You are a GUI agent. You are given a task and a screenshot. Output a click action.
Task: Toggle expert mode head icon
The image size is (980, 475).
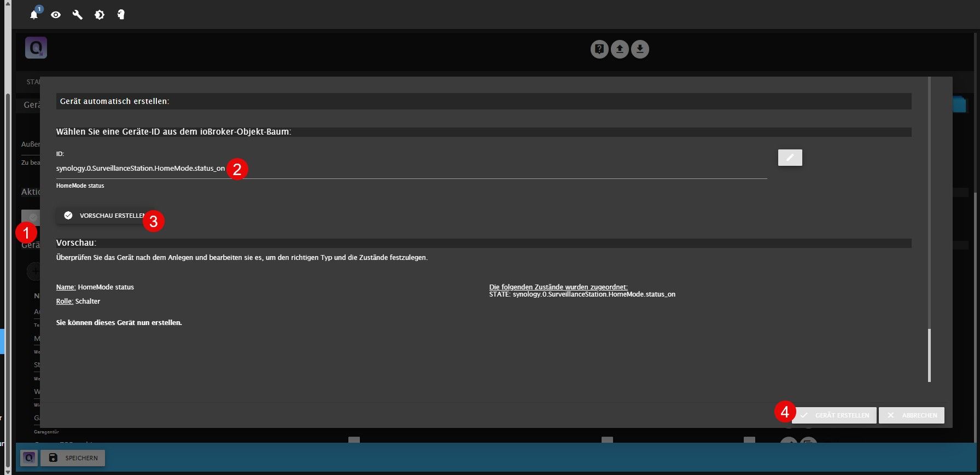pyautogui.click(x=121, y=15)
